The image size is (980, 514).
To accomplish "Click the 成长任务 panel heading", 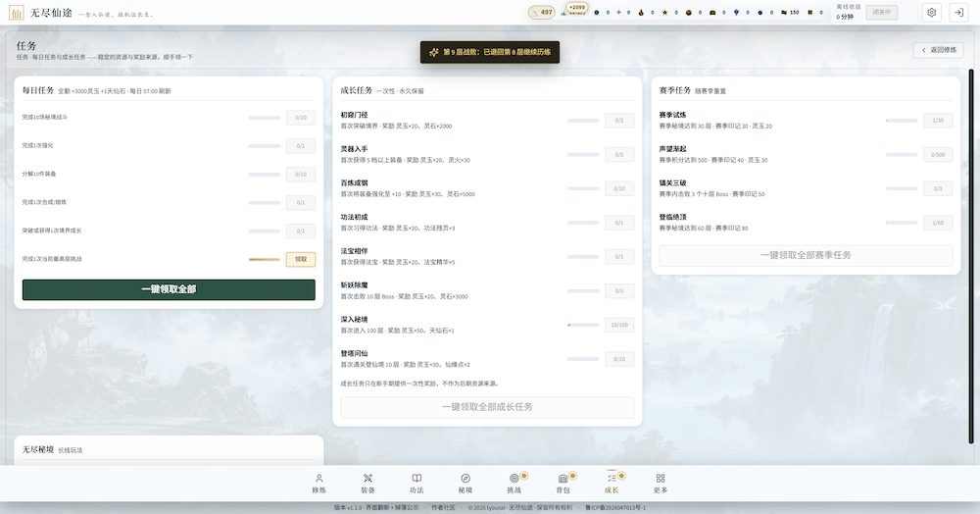I will (x=357, y=90).
